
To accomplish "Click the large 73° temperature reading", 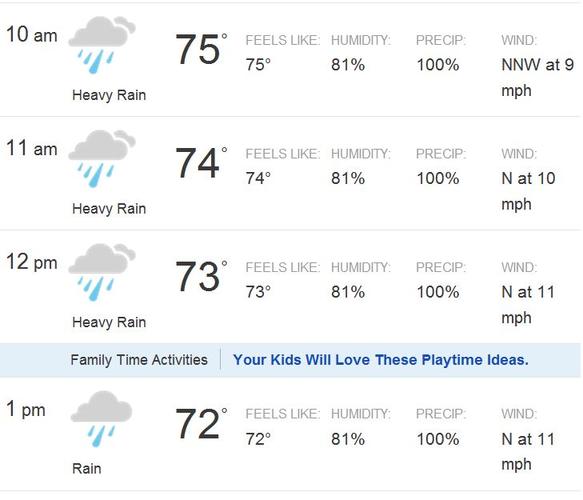I will tap(201, 277).
